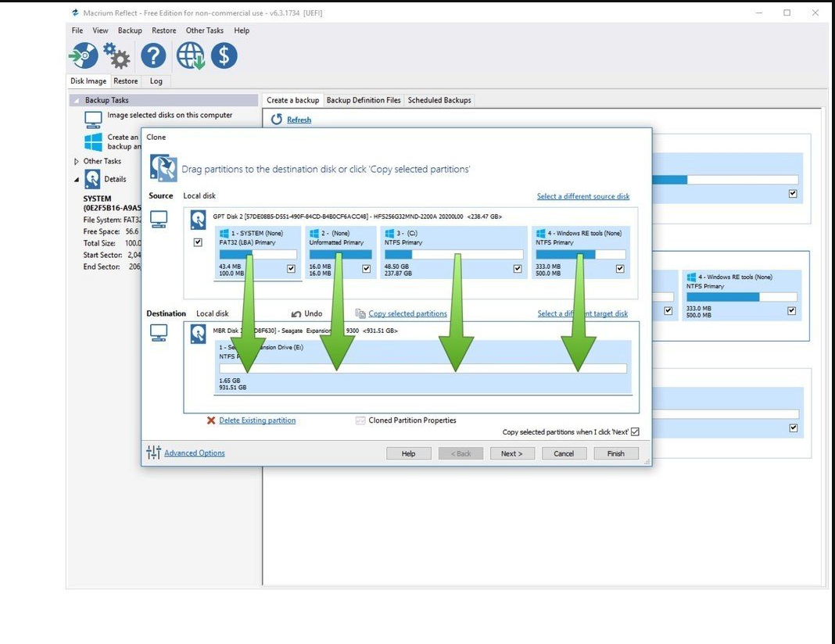The image size is (835, 644).
Task: Select 'Image selected disks on this computer'
Action: [x=170, y=115]
